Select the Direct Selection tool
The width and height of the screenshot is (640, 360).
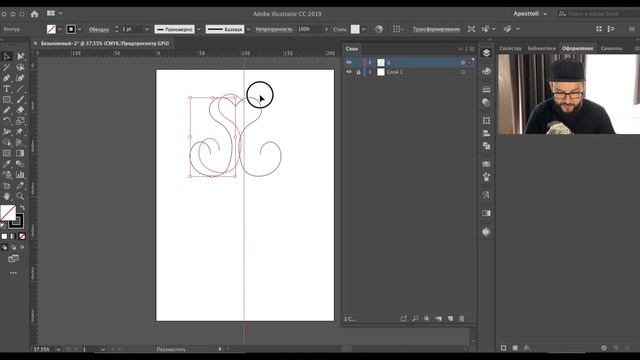pyautogui.click(x=20, y=56)
